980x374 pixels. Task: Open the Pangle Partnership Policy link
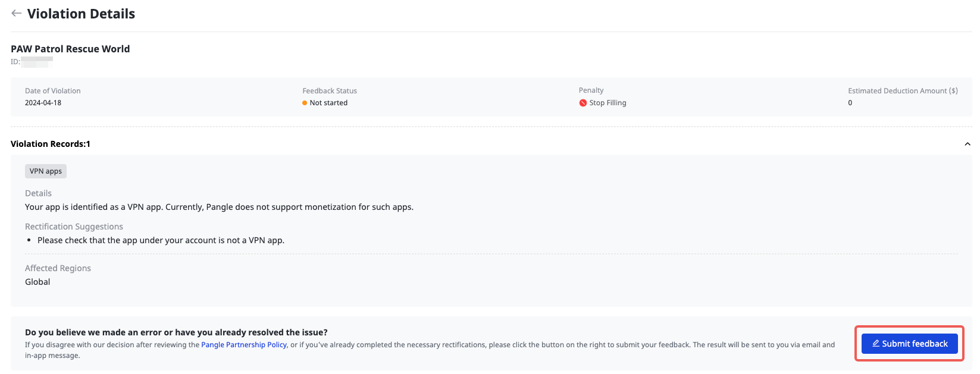point(244,345)
